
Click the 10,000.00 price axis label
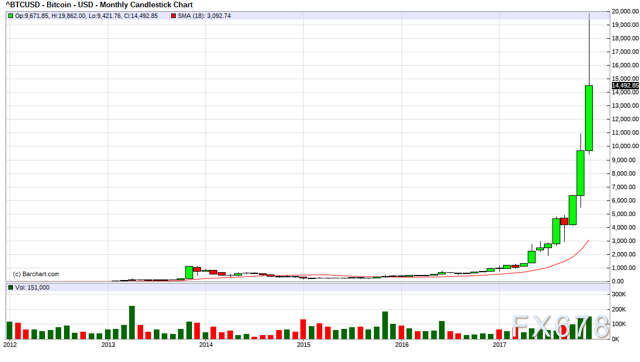[625, 146]
